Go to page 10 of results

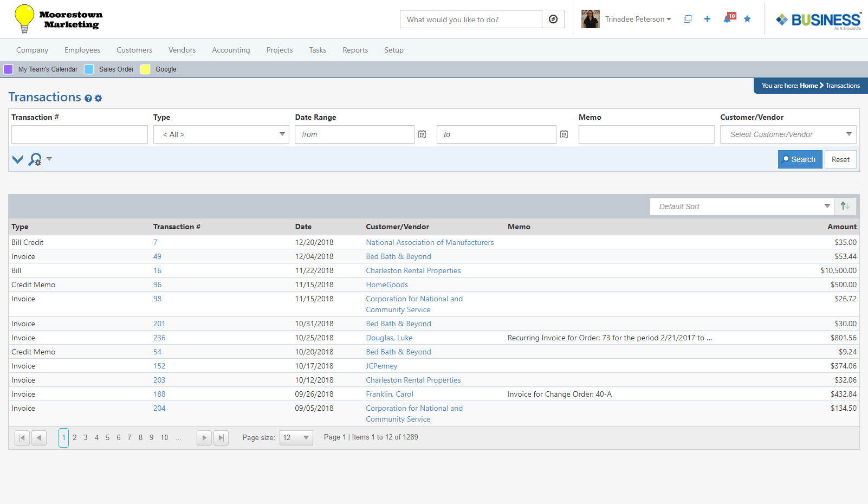pyautogui.click(x=164, y=437)
